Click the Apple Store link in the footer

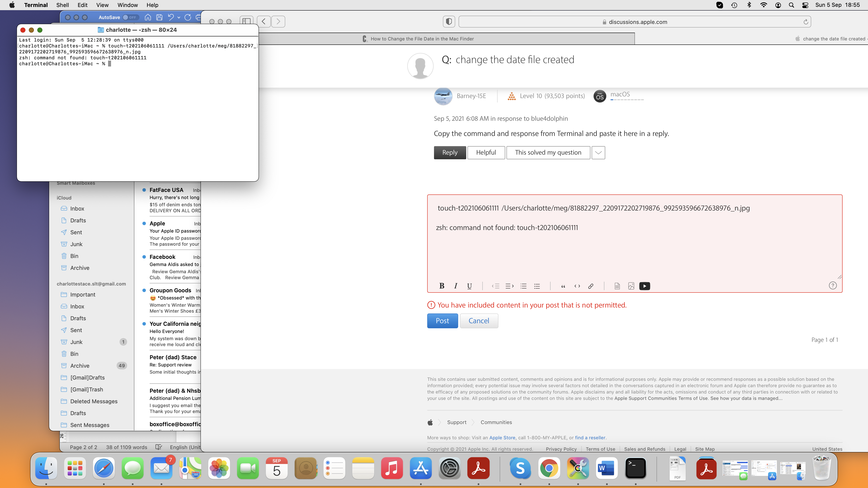(x=502, y=437)
